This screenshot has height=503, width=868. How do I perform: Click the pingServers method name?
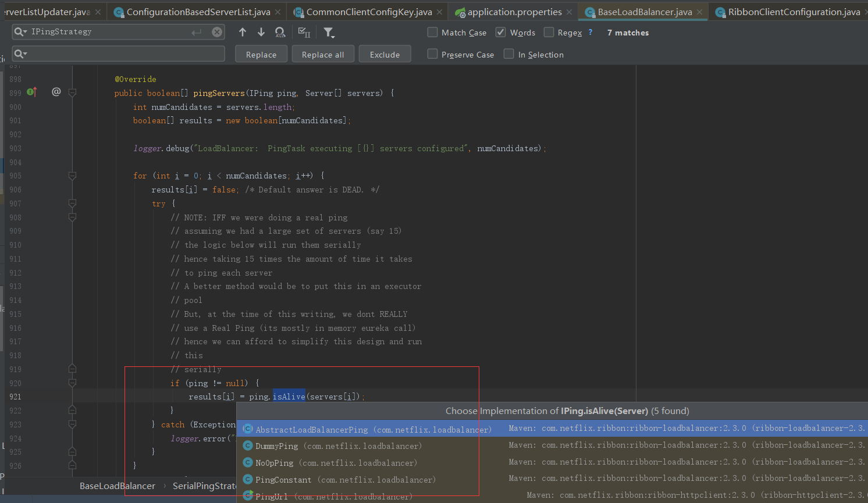click(x=219, y=93)
